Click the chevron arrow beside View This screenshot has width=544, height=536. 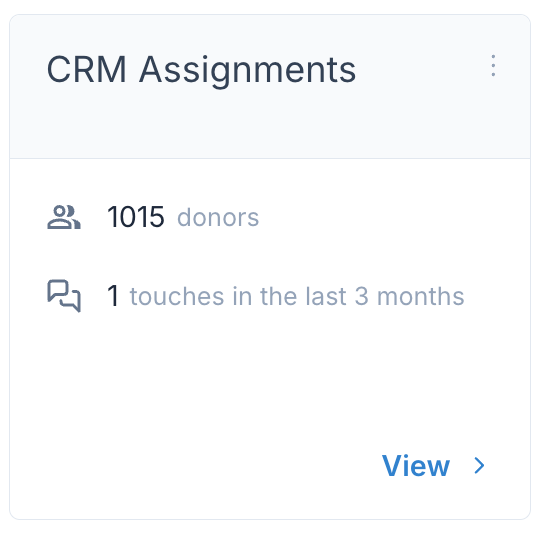point(479,465)
